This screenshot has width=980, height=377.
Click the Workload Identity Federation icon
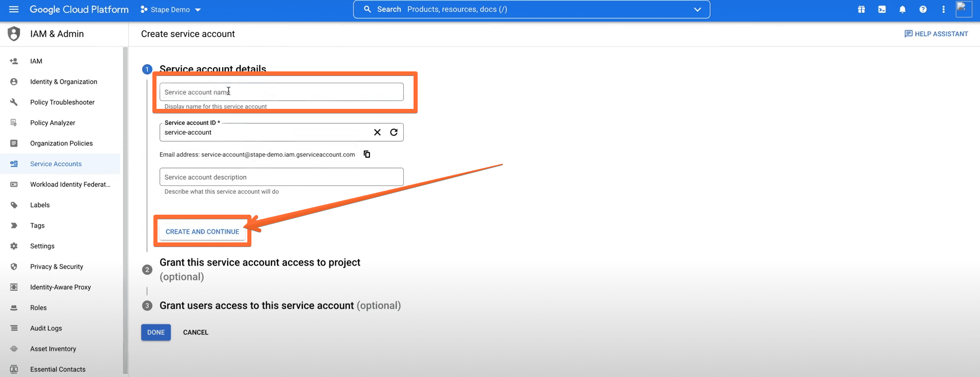click(x=14, y=184)
